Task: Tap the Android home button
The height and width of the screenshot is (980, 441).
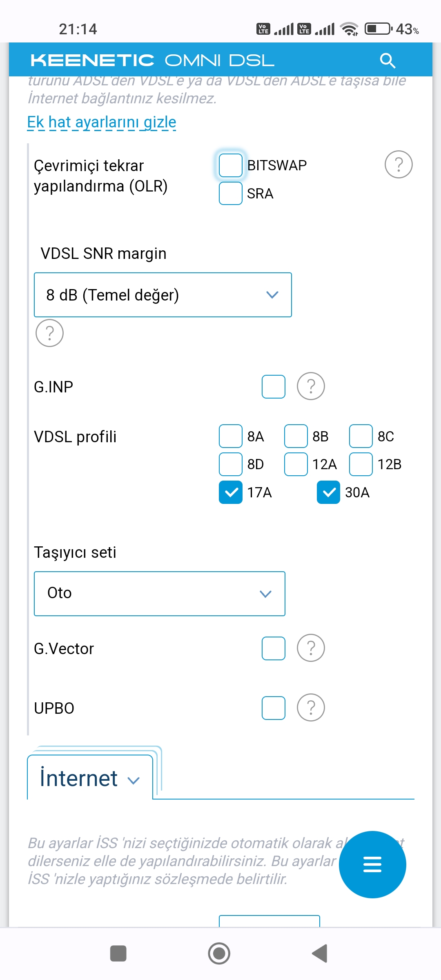Action: point(219,953)
